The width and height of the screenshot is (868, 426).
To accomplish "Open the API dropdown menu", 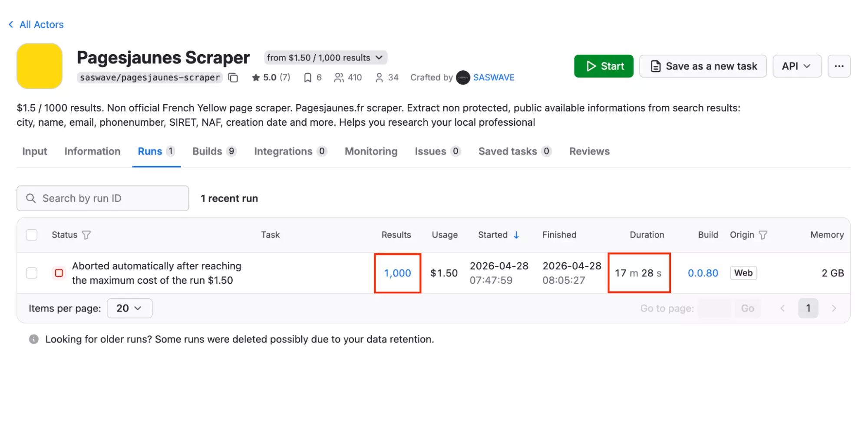I will point(797,66).
